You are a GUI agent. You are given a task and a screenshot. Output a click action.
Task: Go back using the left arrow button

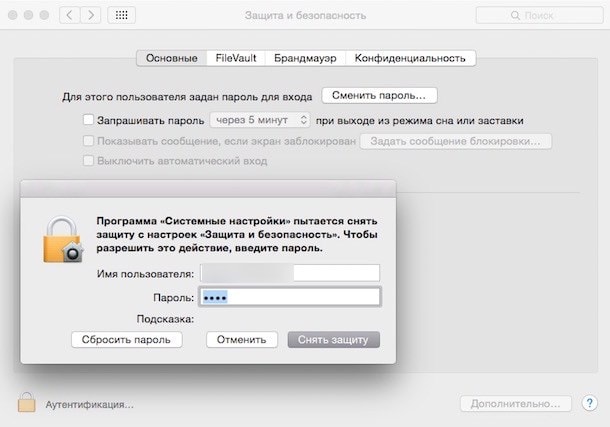point(70,15)
